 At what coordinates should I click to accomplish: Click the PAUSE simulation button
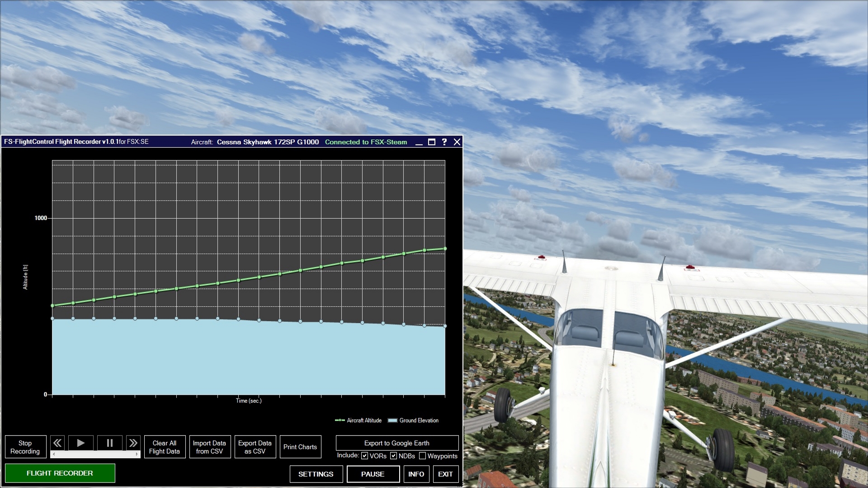372,474
